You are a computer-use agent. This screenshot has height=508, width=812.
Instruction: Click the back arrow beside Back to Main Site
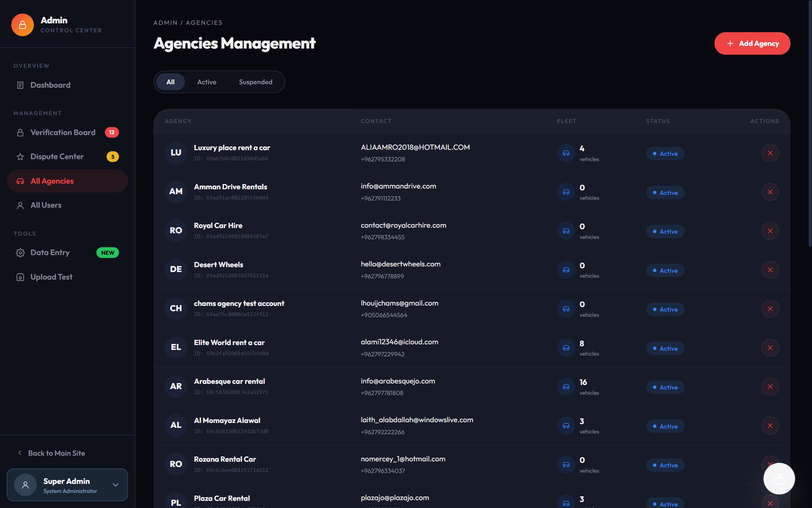(20, 453)
